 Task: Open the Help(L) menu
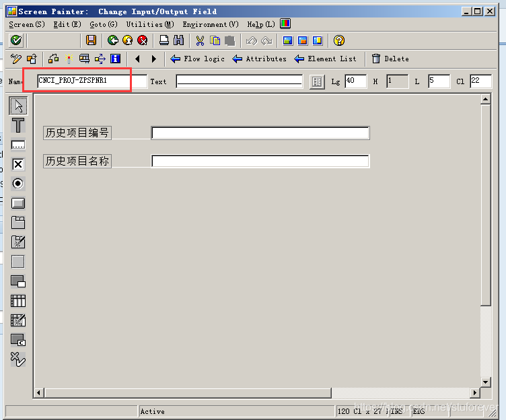(x=261, y=24)
